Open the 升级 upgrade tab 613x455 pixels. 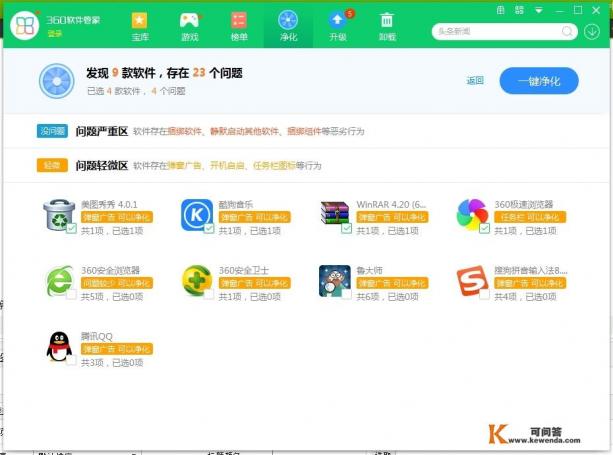click(x=338, y=27)
